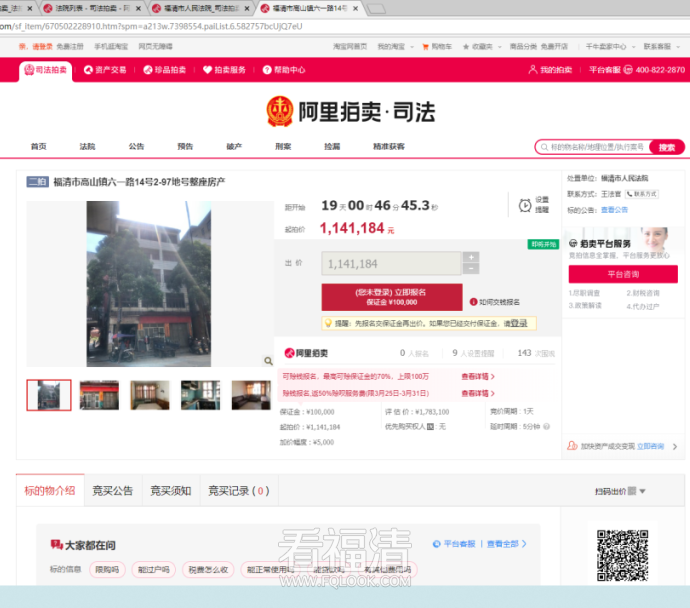Select the first building exterior thumbnail

49,395
